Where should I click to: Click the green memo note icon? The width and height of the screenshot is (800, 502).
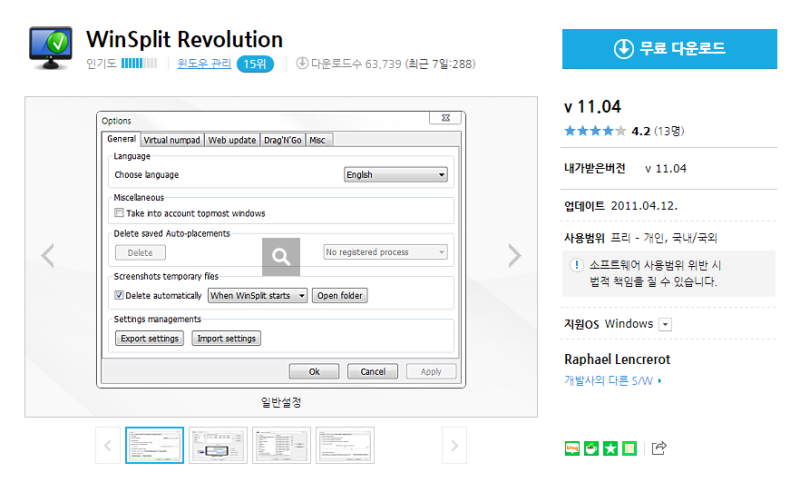(630, 448)
